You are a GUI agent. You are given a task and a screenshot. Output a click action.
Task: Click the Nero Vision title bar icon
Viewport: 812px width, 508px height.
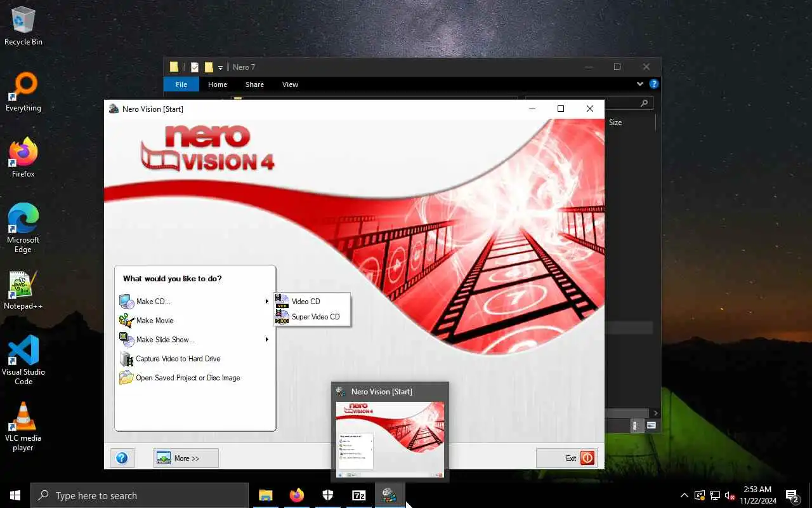coord(114,109)
